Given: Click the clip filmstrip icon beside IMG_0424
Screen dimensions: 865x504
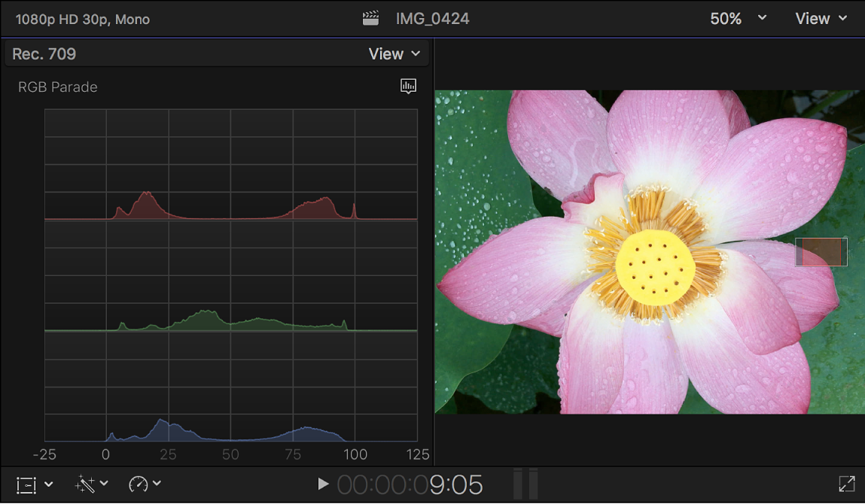Looking at the screenshot, I should coord(370,17).
